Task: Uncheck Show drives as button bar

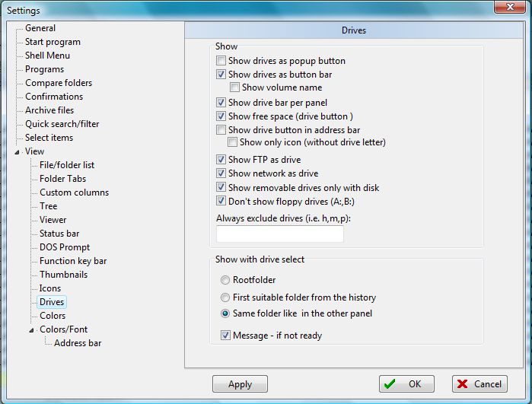Action: tap(221, 75)
